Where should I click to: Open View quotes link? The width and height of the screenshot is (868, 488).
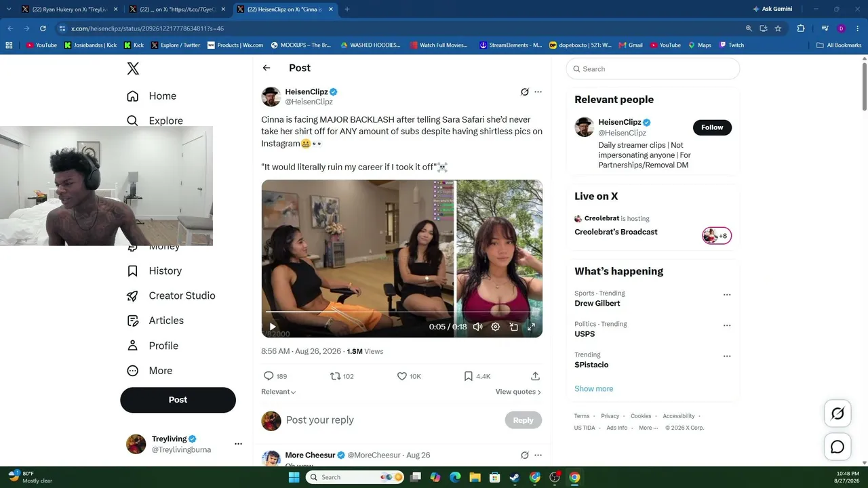click(518, 392)
